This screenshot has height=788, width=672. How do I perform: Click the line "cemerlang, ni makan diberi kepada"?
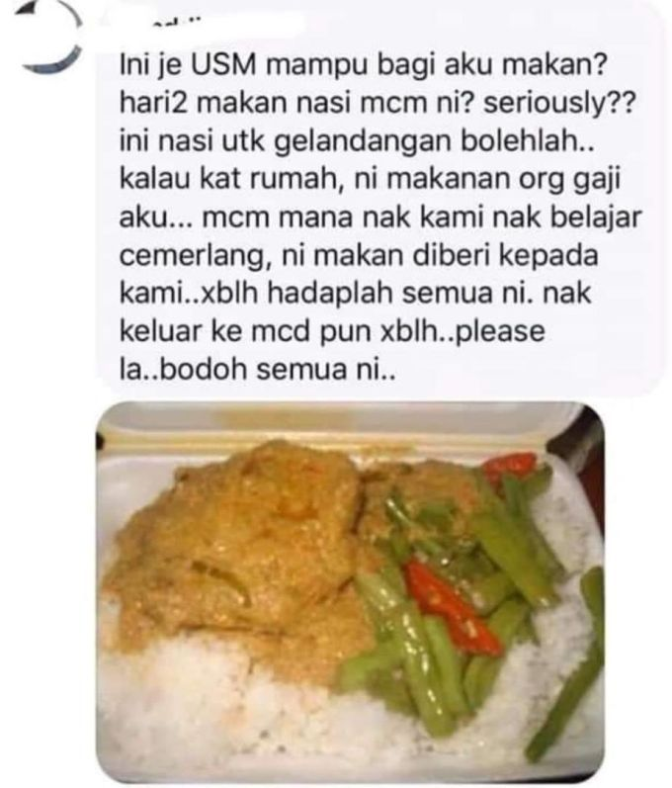(x=359, y=256)
